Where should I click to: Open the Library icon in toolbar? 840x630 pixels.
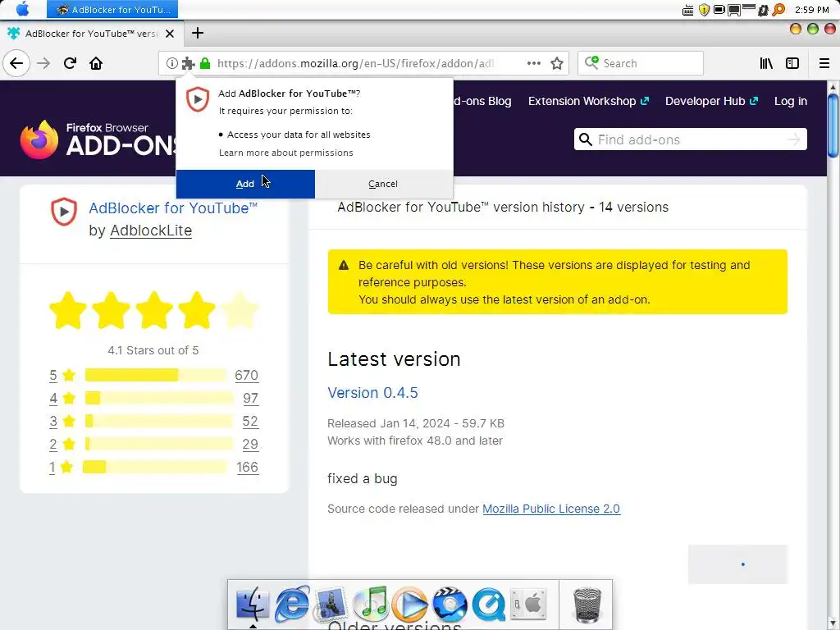pyautogui.click(x=767, y=63)
